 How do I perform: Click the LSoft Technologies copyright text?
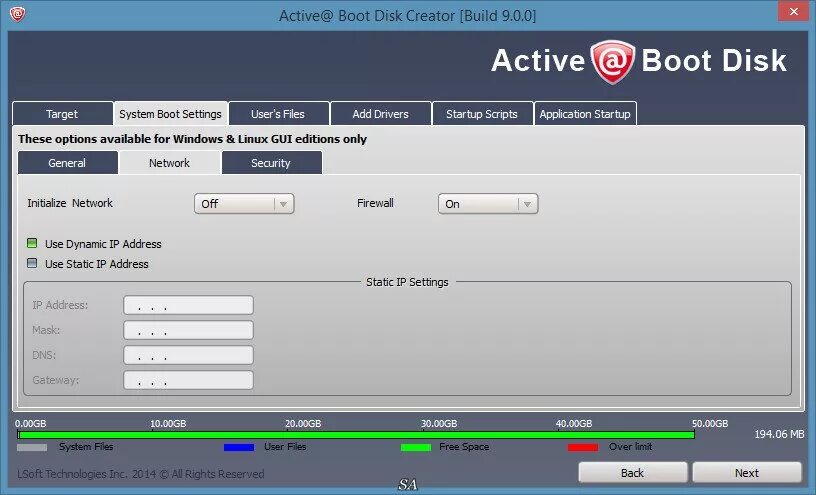(x=141, y=474)
